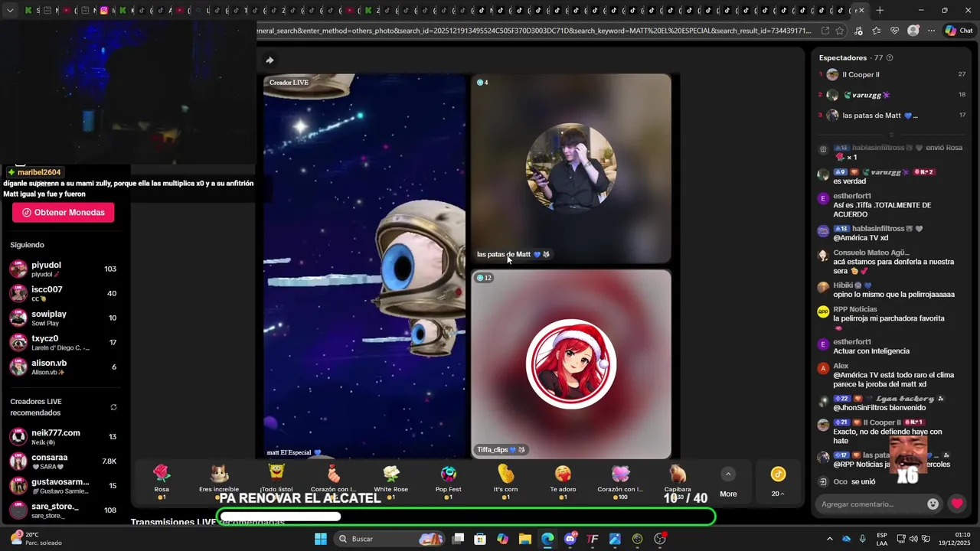This screenshot has height=551, width=980.
Task: Open consaraa recommended live
Action: tap(63, 461)
